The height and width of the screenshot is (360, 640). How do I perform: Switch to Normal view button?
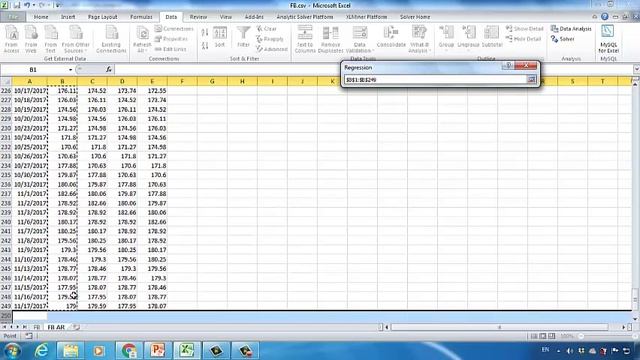[x=534, y=336]
